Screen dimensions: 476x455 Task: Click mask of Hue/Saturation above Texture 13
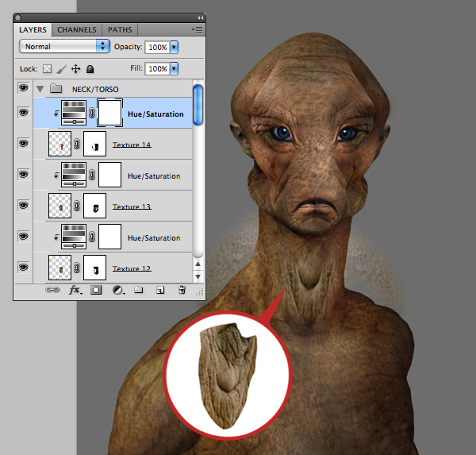tap(109, 175)
